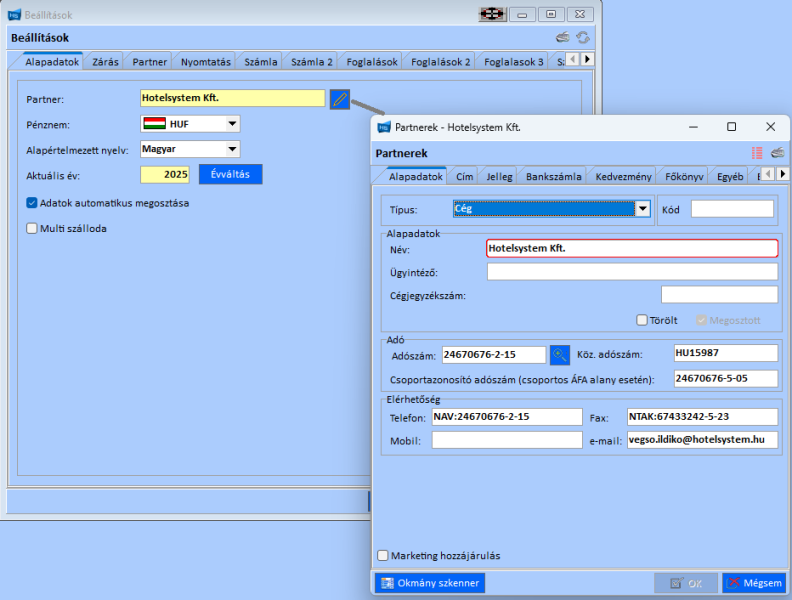Click the red list icon in Partnerek header

757,153
